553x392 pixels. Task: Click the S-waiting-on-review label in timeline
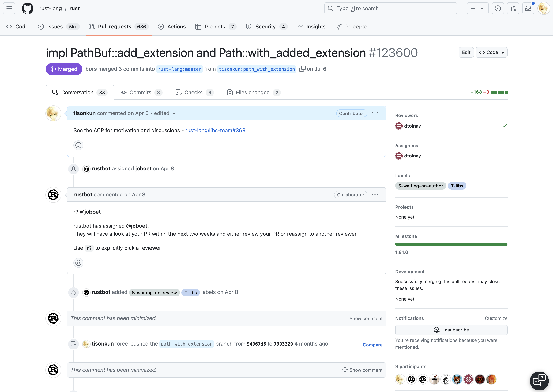click(x=154, y=293)
